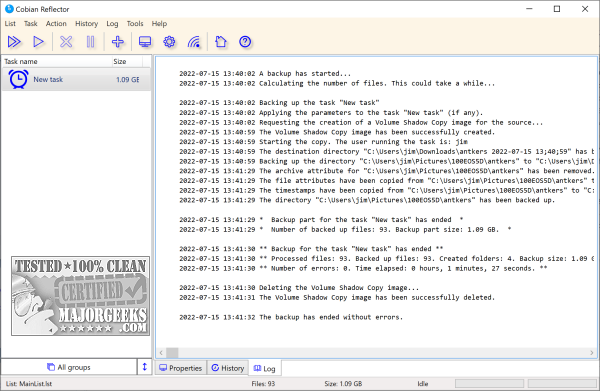
Task: Open settings with gear toolbar icon
Action: tap(169, 42)
